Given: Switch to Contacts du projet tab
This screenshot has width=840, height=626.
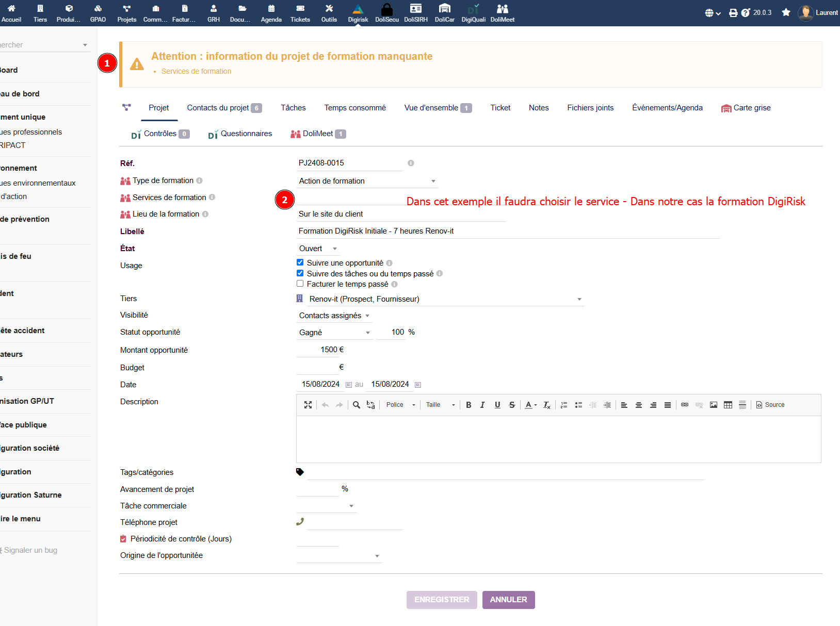Looking at the screenshot, I should click(x=224, y=108).
